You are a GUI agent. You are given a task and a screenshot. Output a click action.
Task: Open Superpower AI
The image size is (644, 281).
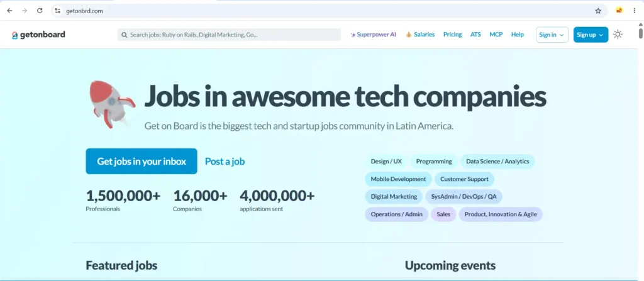click(374, 35)
